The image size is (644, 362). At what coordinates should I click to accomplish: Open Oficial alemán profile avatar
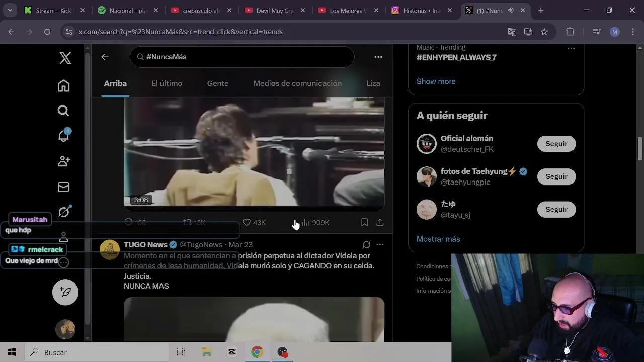coord(427,144)
